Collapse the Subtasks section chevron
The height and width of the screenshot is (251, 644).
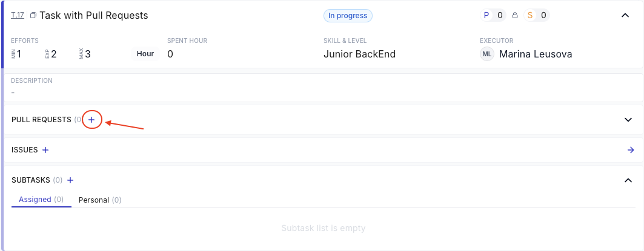pyautogui.click(x=628, y=180)
